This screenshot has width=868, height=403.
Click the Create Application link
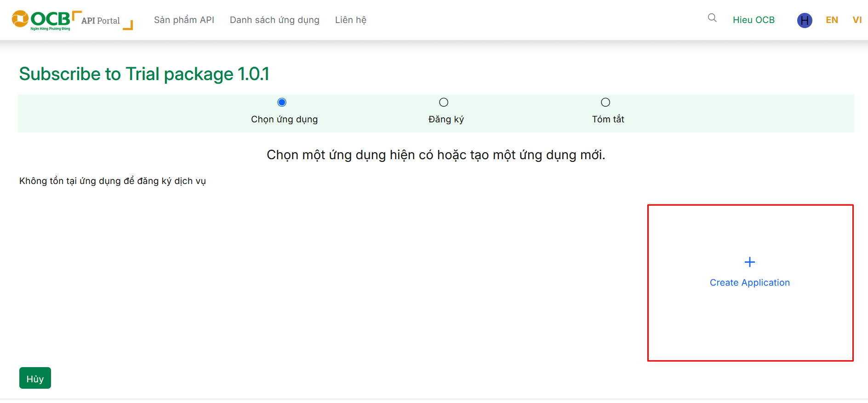pos(749,282)
